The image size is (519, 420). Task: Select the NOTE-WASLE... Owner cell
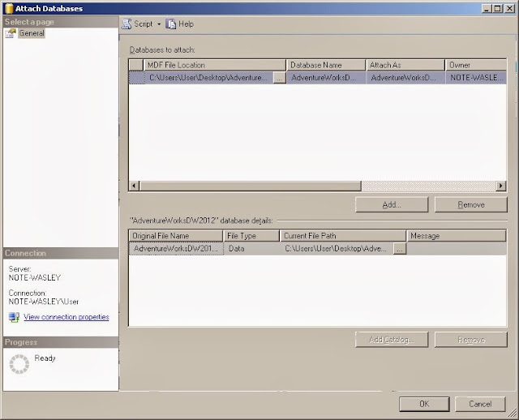point(476,78)
